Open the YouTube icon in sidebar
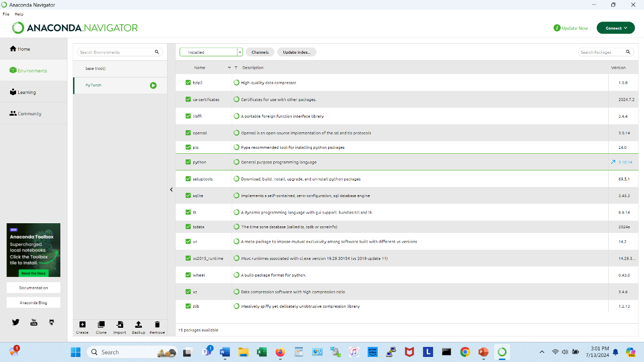 (34, 322)
